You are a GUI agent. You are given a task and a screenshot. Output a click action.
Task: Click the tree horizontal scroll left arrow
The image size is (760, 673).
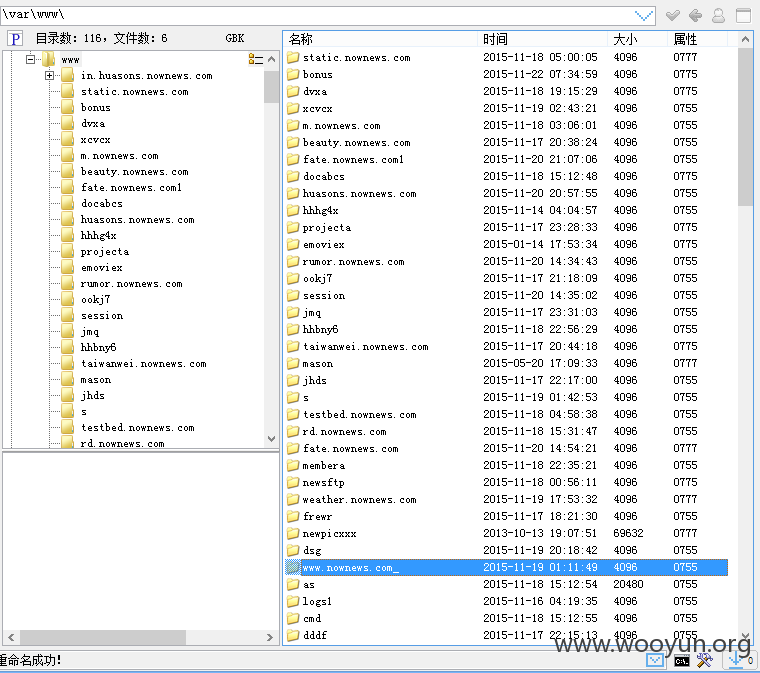(x=11, y=638)
